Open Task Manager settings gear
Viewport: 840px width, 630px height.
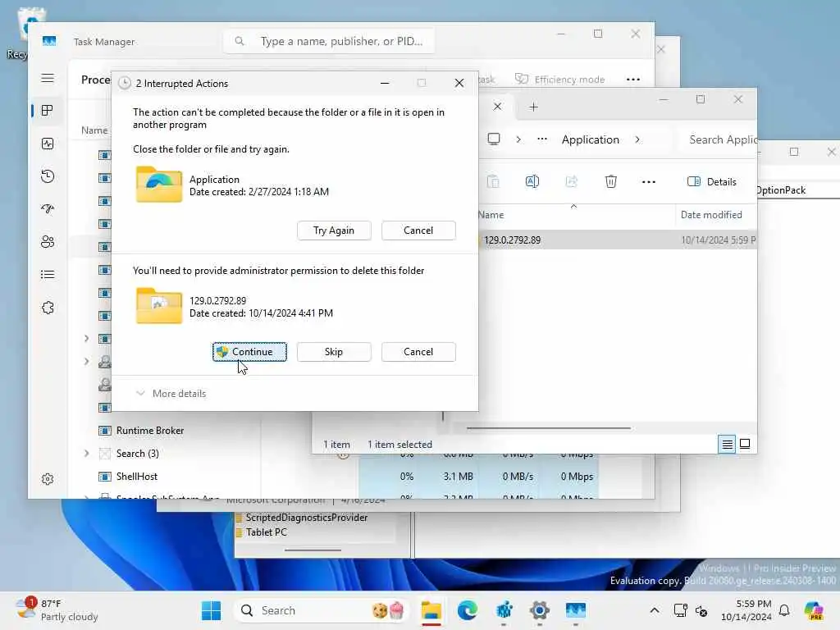coord(48,479)
